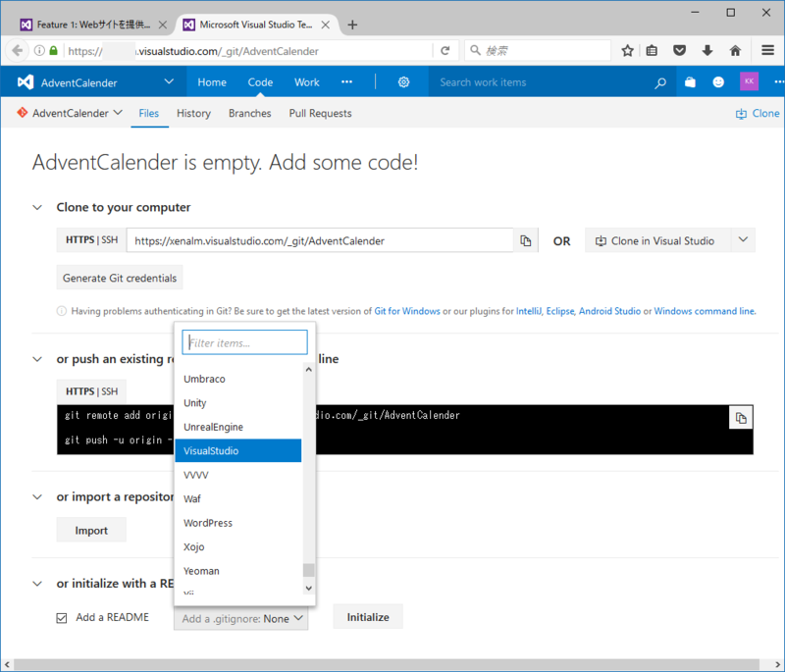Open a new browser tab
The height and width of the screenshot is (672, 785).
pyautogui.click(x=352, y=25)
